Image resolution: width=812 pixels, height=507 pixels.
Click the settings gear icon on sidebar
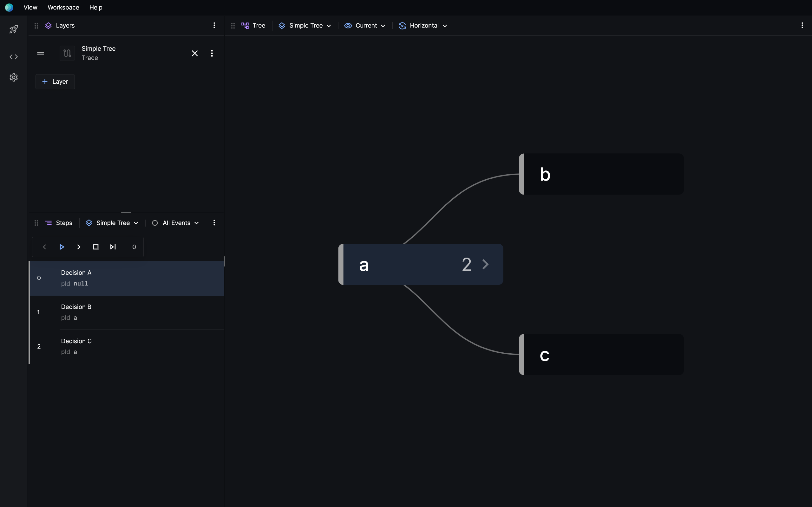[13, 78]
